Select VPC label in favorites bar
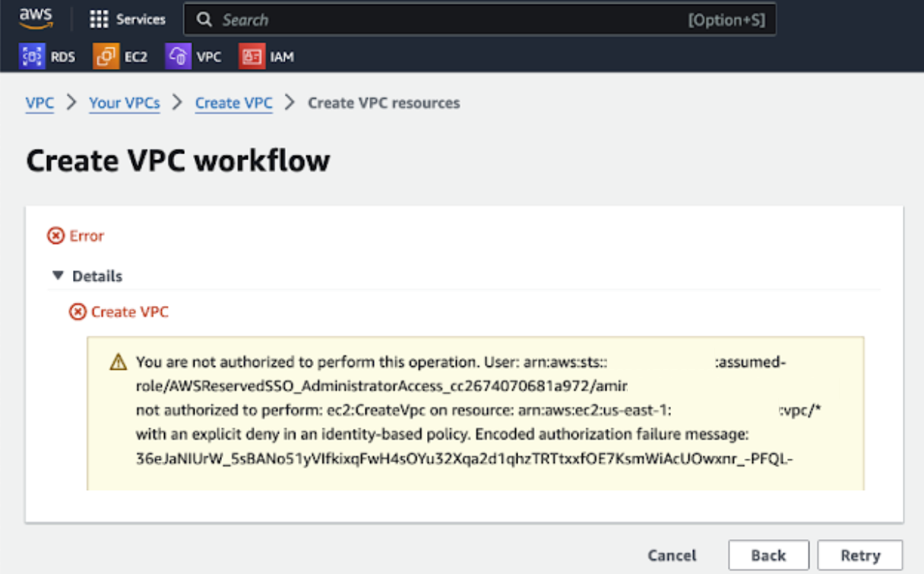 pyautogui.click(x=209, y=57)
